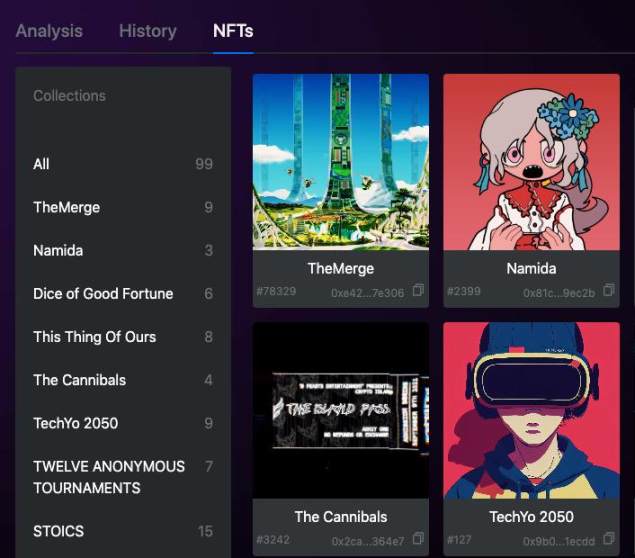Click address 0xe42...7e306
Viewport: 635px width, 558px height.
click(367, 292)
